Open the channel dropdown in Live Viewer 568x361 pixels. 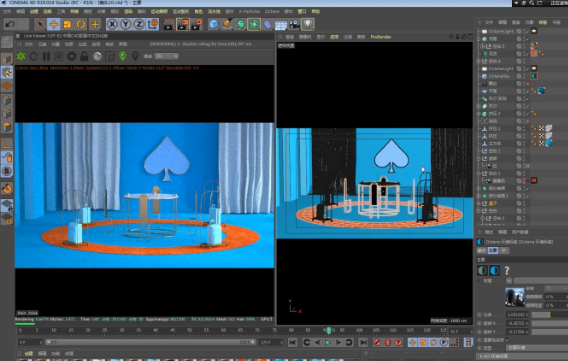[167, 56]
